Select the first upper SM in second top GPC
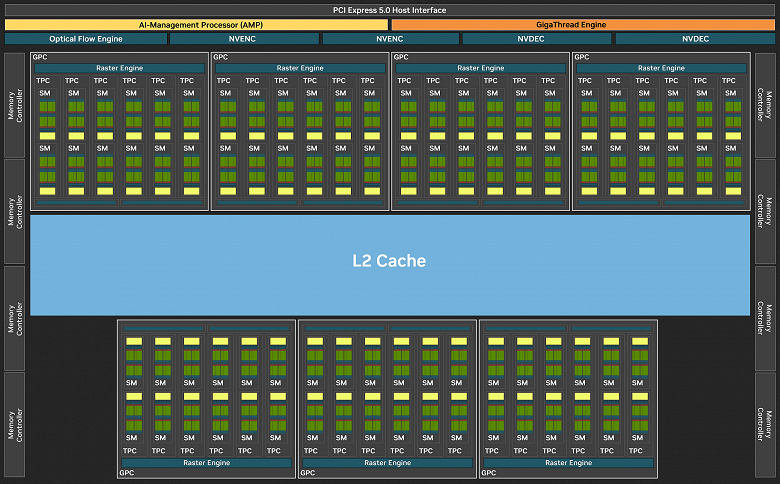Image resolution: width=780 pixels, height=484 pixels. point(225,93)
